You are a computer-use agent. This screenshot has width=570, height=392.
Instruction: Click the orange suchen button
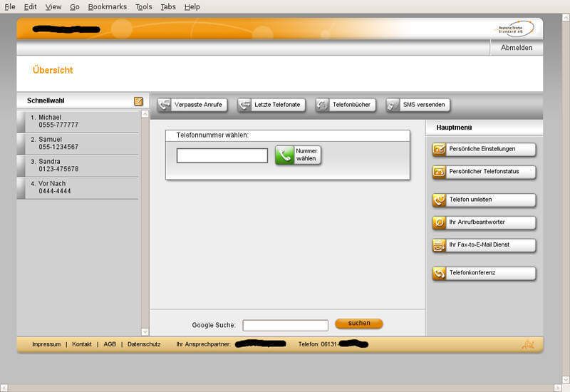pos(359,324)
